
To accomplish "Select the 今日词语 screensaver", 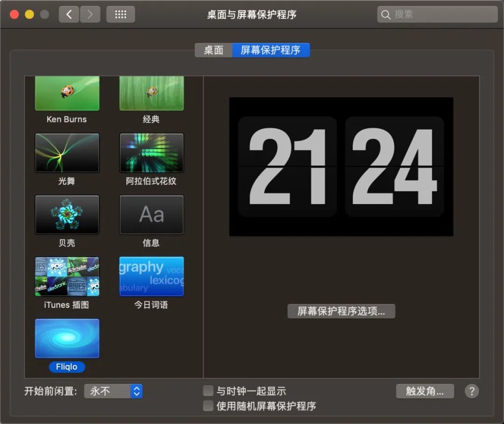I will (151, 276).
